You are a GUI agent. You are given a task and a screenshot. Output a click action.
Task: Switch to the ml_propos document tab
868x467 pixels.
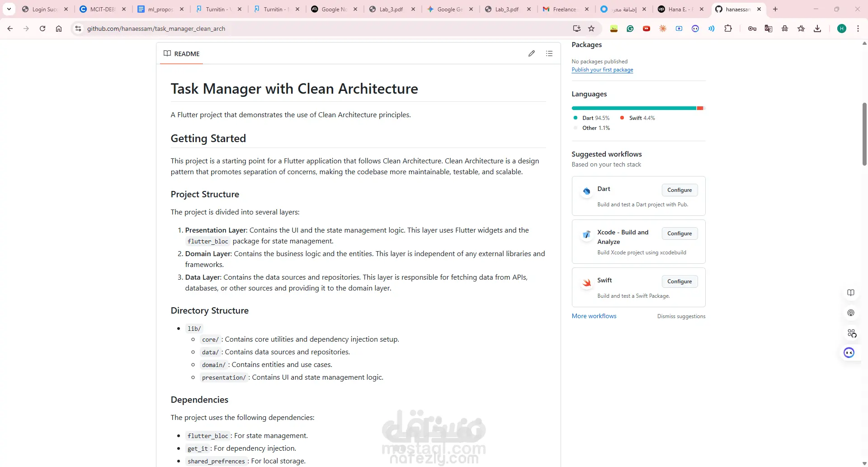161,9
